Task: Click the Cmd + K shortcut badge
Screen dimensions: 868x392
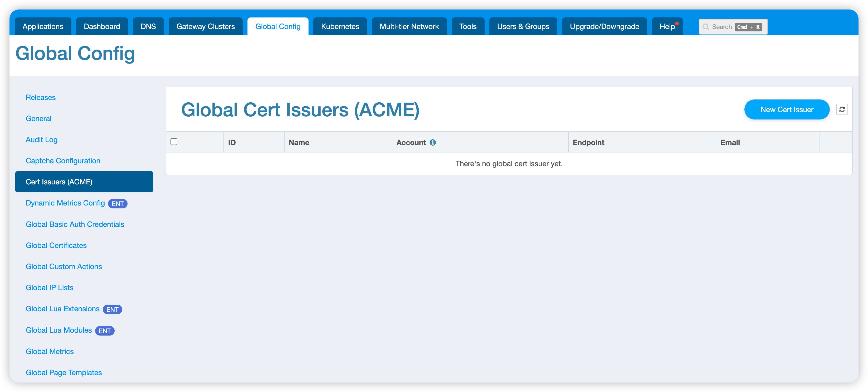Action: (x=748, y=27)
